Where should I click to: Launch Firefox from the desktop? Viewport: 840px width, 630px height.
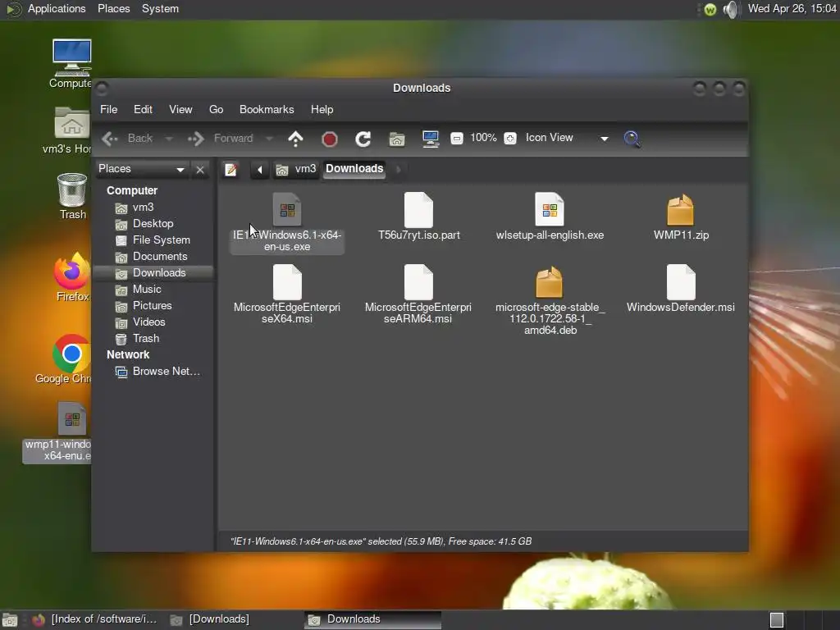[x=72, y=277]
